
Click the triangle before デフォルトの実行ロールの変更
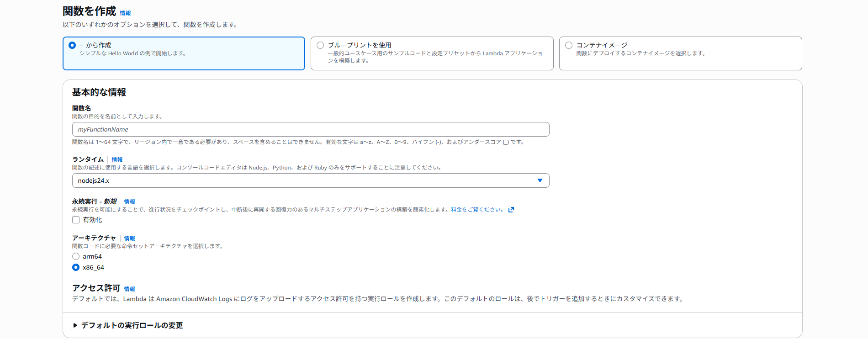click(x=75, y=325)
